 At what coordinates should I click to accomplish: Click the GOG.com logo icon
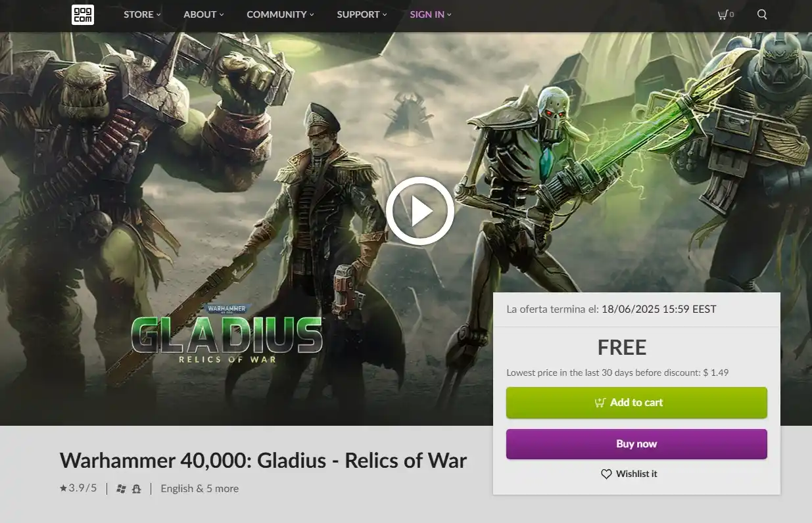click(x=83, y=14)
